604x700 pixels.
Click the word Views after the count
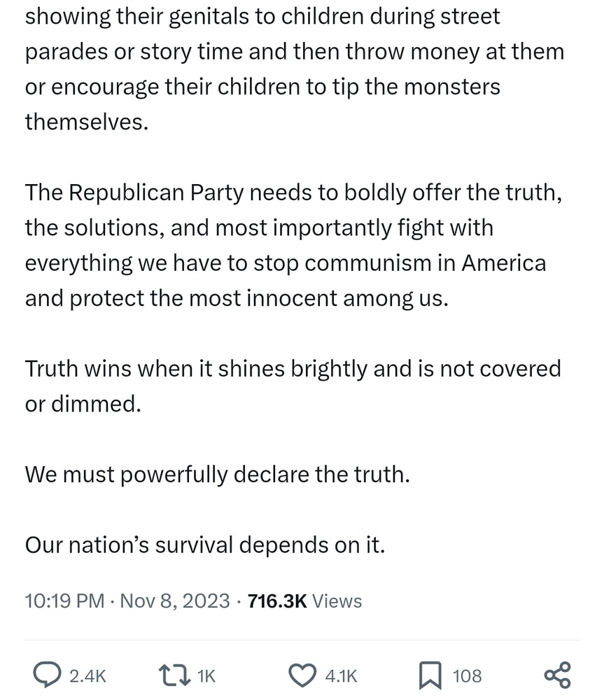337,601
